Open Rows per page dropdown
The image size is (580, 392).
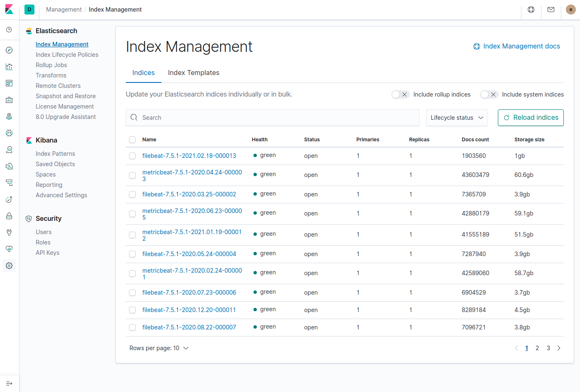pos(159,348)
